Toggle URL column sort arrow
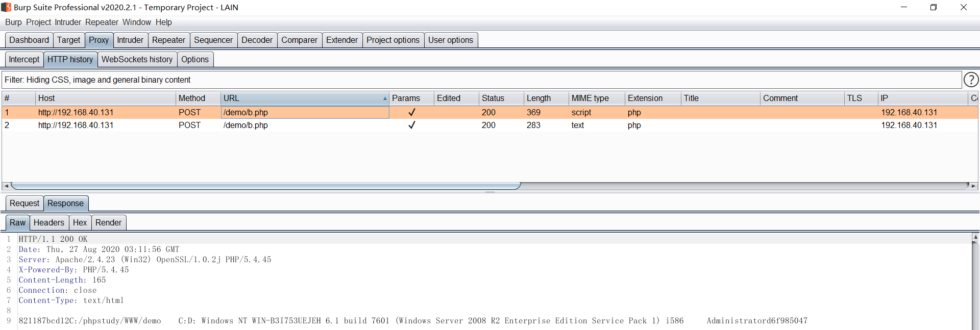Viewport: 980px width, 330px height. tap(385, 98)
